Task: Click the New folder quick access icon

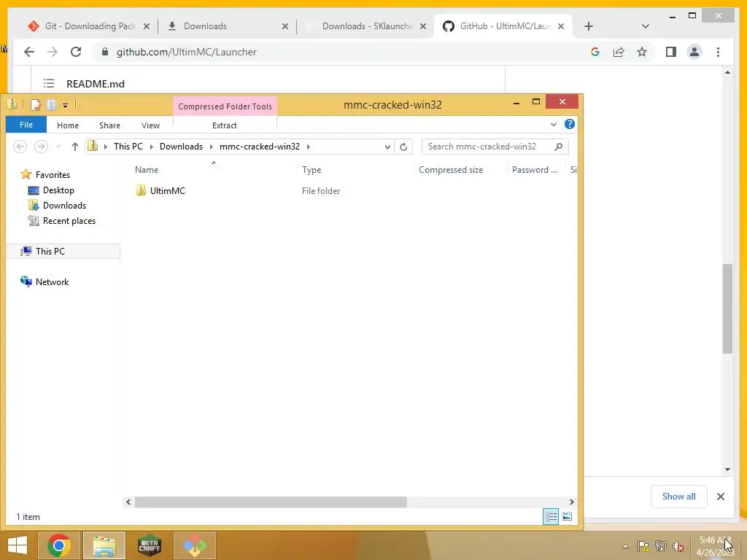Action: [x=52, y=105]
